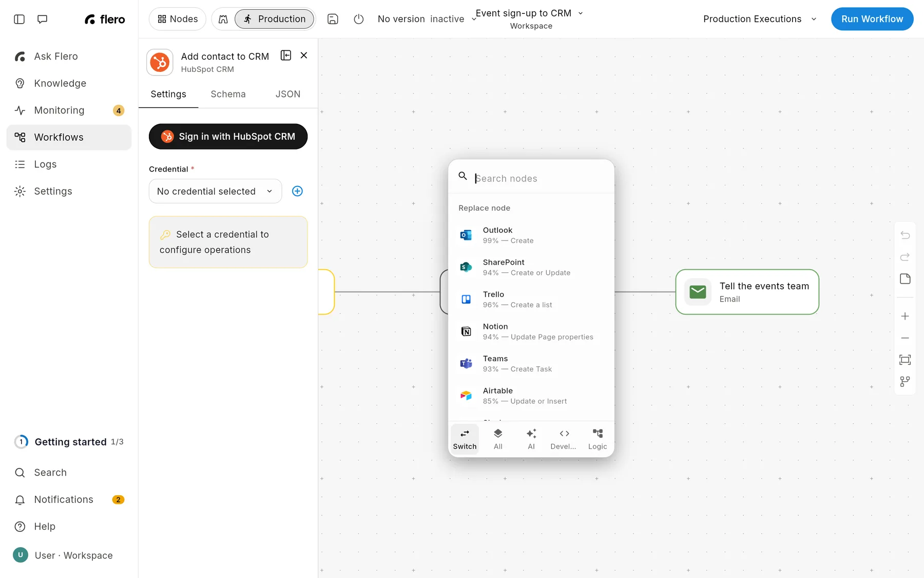Click Run Workflow button
The image size is (924, 578).
tap(872, 19)
